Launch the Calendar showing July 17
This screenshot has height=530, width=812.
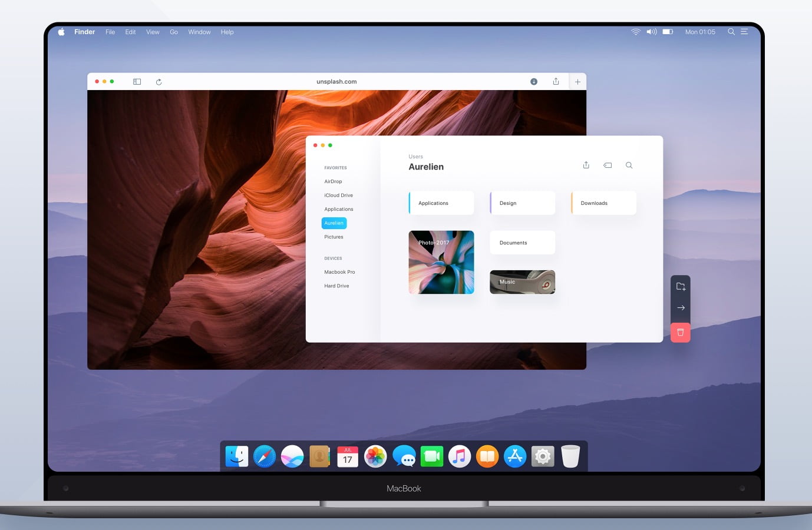pos(347,456)
